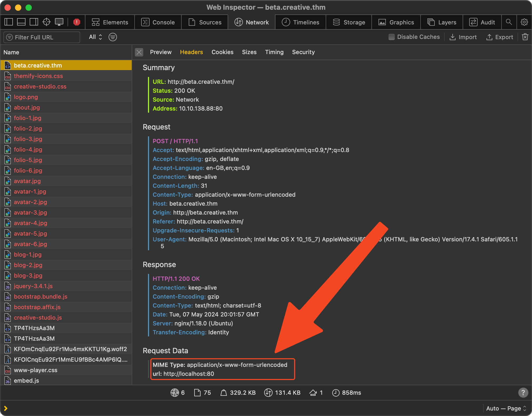Activate the element selection crosshair icon
The image size is (532, 416).
(x=47, y=22)
